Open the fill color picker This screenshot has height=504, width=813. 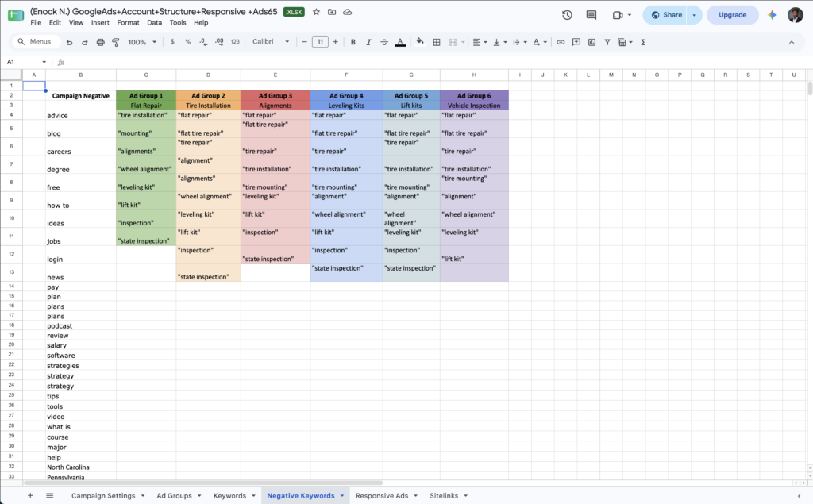click(x=420, y=41)
